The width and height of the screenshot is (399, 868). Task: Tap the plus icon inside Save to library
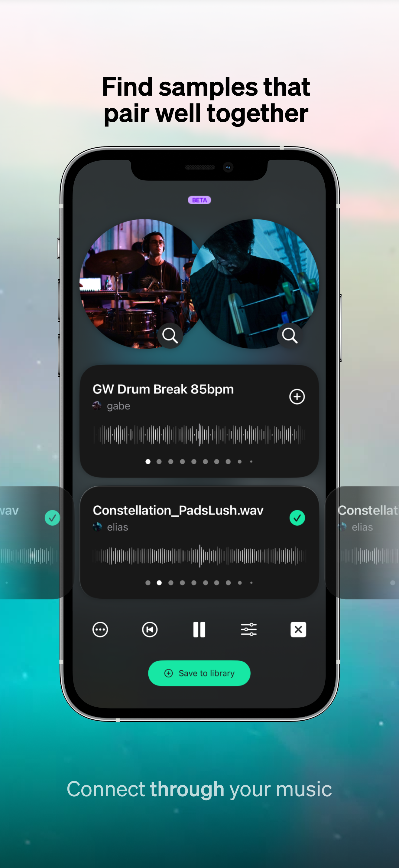[169, 673]
